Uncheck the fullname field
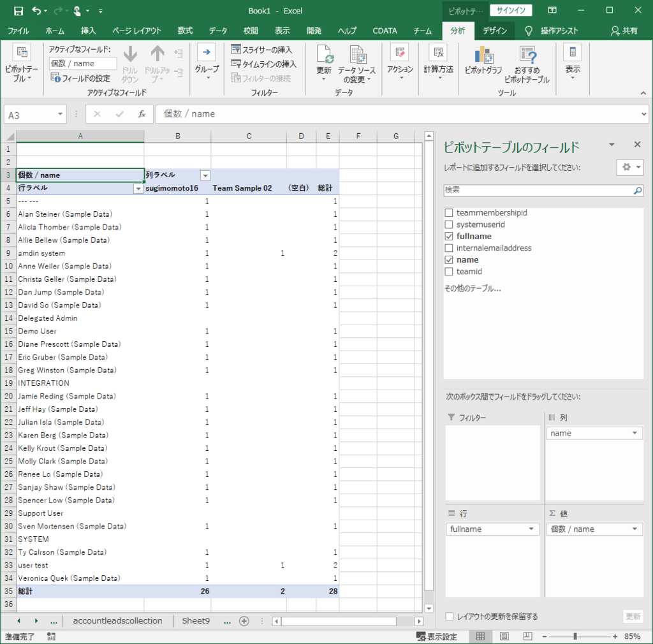Viewport: 653px width, 644px height. click(449, 237)
